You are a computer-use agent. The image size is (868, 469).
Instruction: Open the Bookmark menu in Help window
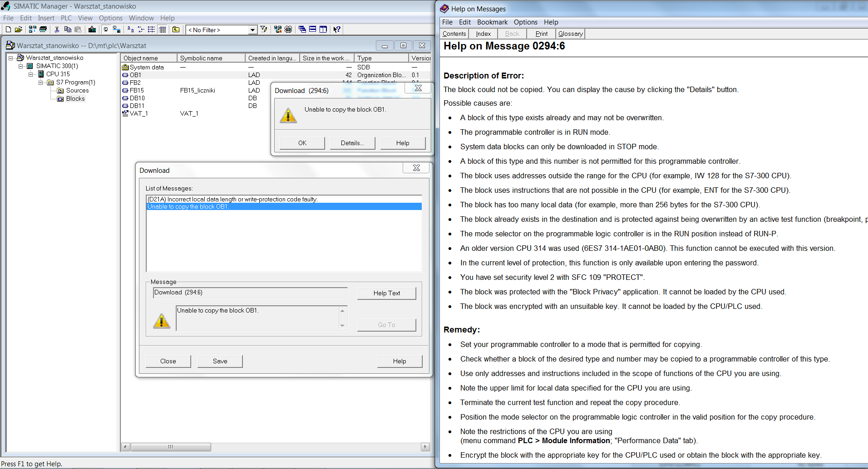click(492, 22)
